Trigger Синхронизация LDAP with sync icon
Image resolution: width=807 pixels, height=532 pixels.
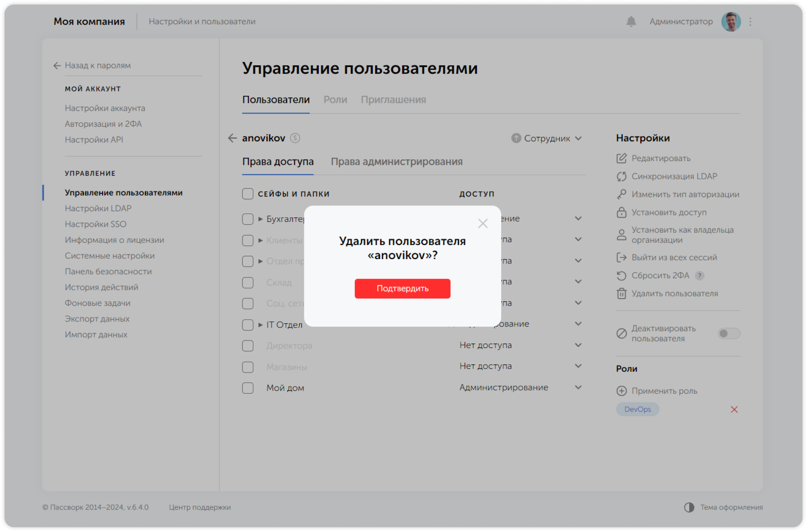coord(622,176)
